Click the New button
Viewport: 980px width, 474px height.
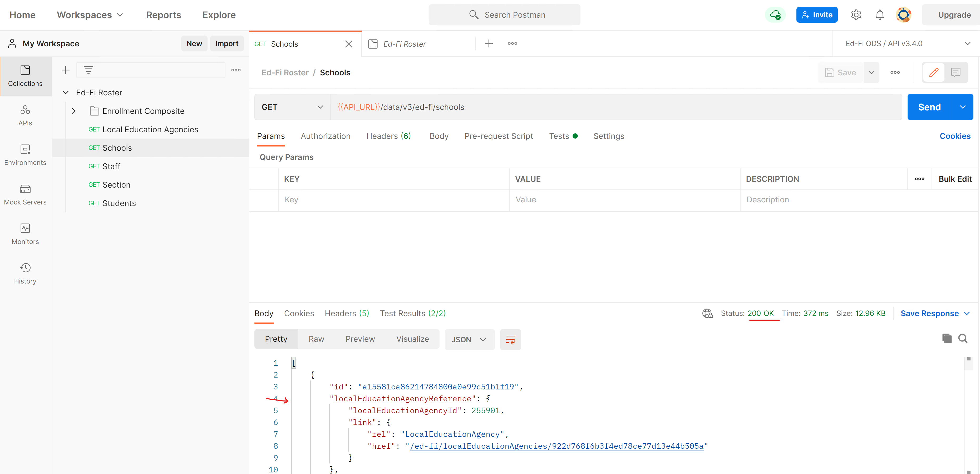click(194, 43)
